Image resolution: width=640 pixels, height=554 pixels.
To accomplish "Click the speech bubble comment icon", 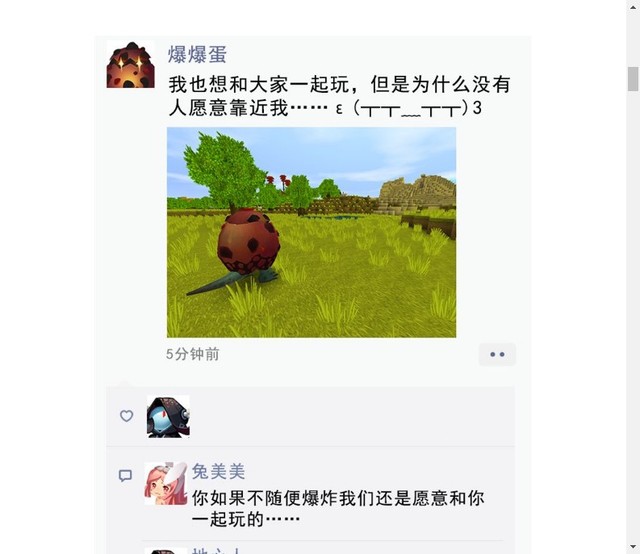I will (125, 475).
